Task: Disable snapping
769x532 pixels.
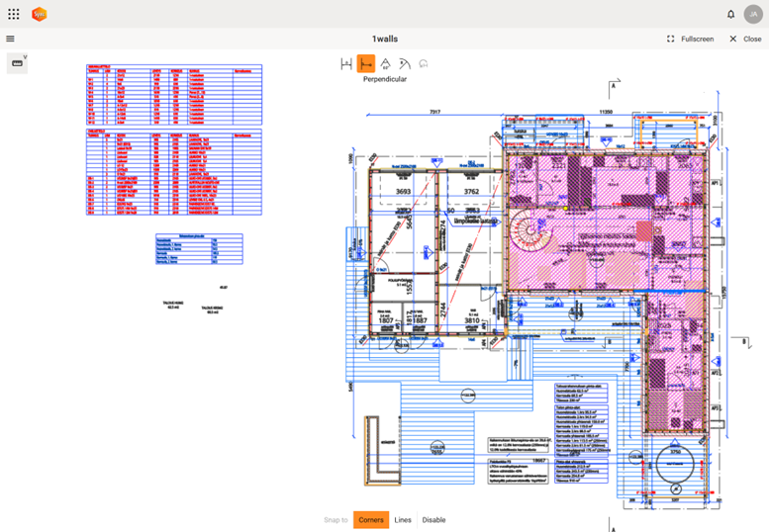Action: pyautogui.click(x=433, y=519)
